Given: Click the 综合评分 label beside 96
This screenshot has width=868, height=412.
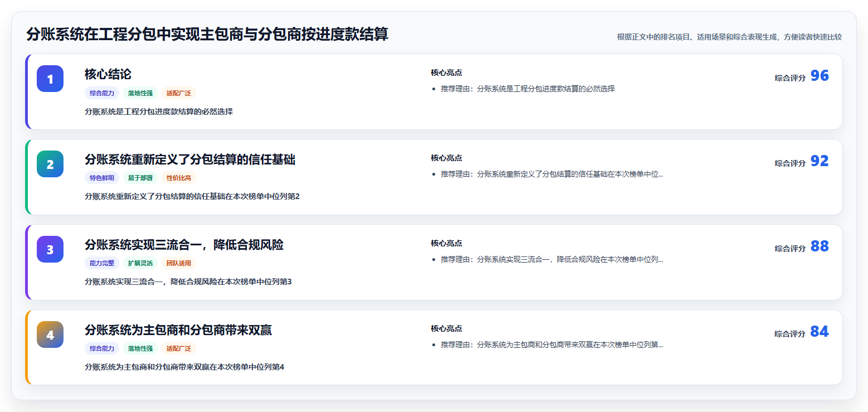Looking at the screenshot, I should click(x=790, y=78).
